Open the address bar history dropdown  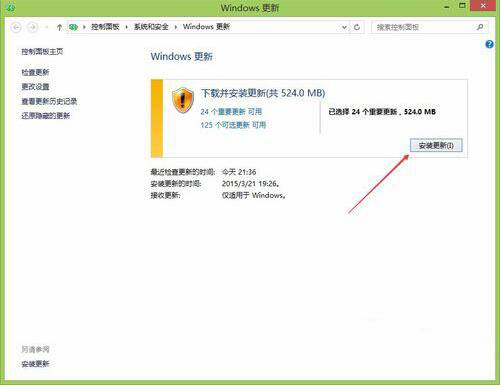[344, 27]
